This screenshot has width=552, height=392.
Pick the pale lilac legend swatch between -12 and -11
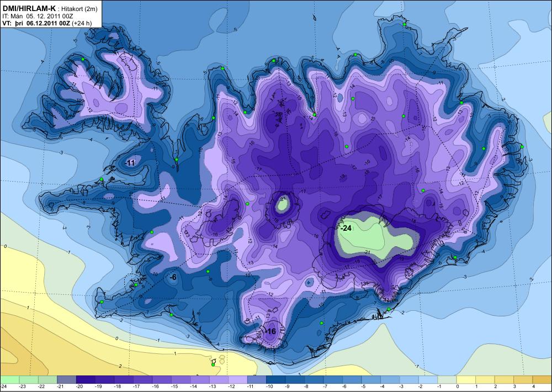pos(238,380)
